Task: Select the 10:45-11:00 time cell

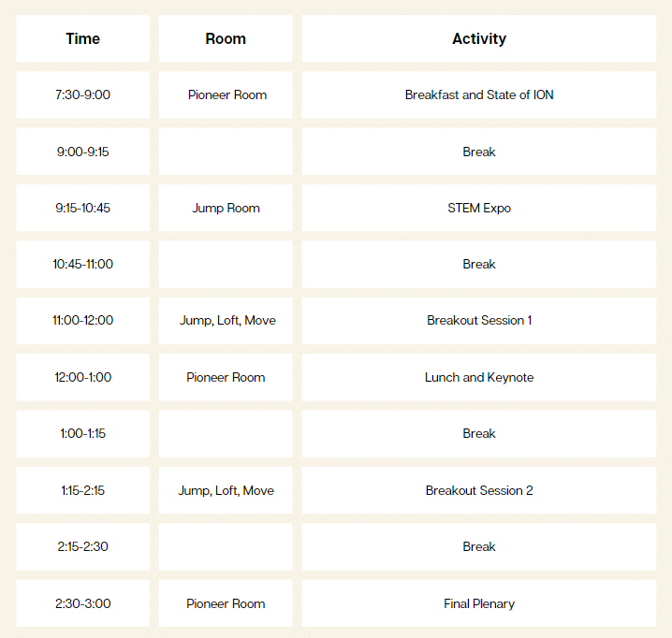Action: [x=82, y=265]
